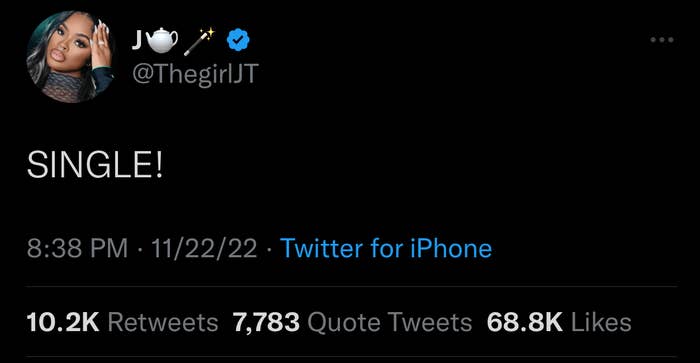Click the 7,783 quote count
This screenshot has width=700, height=363.
point(266,322)
